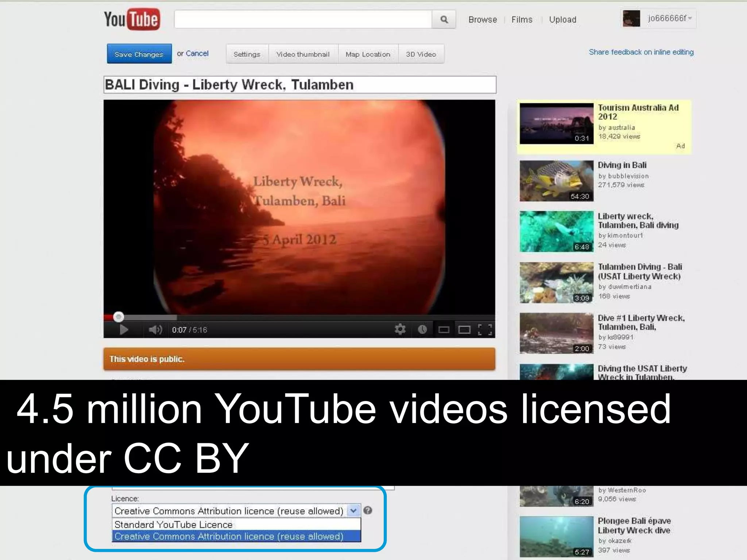
Task: Switch to the 3D Video tab
Action: click(421, 54)
